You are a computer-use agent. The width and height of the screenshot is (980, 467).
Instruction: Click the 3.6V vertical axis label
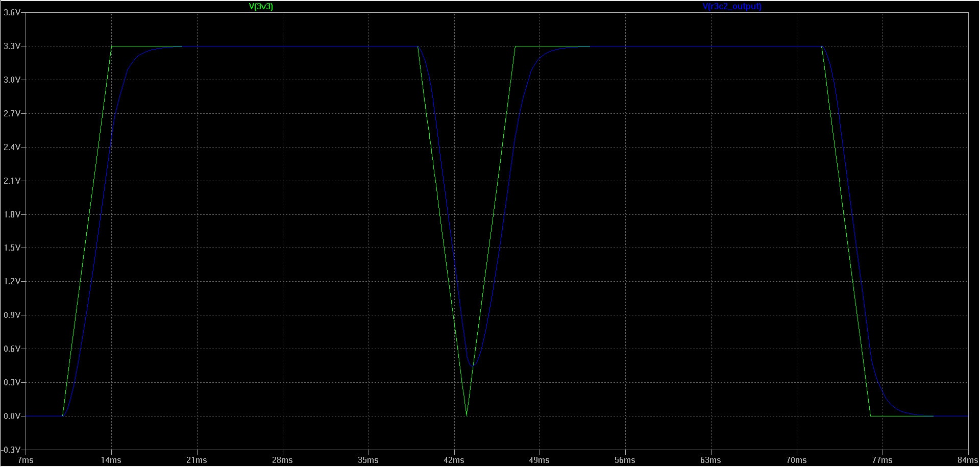(12, 13)
